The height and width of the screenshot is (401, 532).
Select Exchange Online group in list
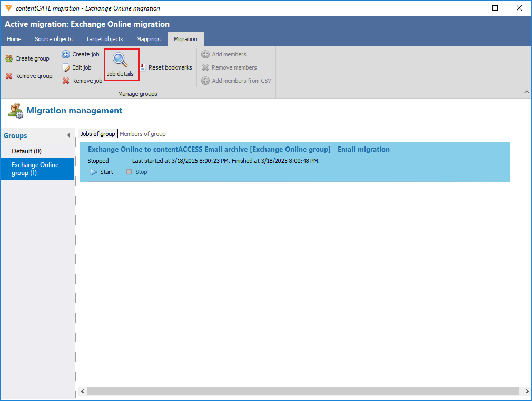(35, 169)
